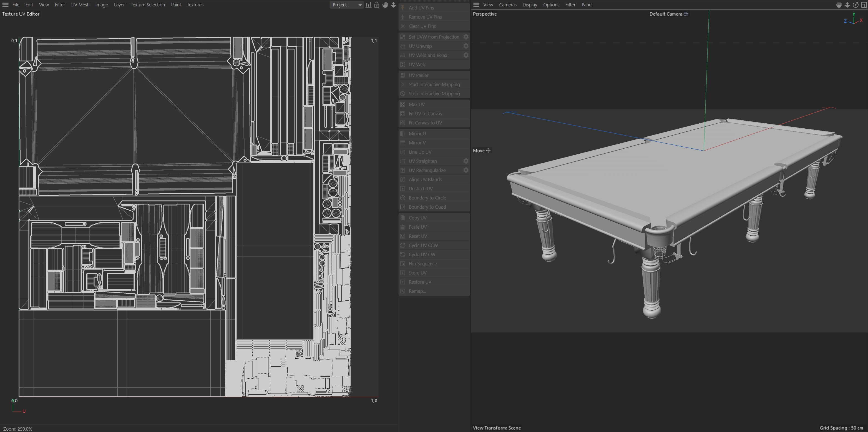Toggle the viewport maximize layout icon
The height and width of the screenshot is (432, 868).
[x=864, y=5]
